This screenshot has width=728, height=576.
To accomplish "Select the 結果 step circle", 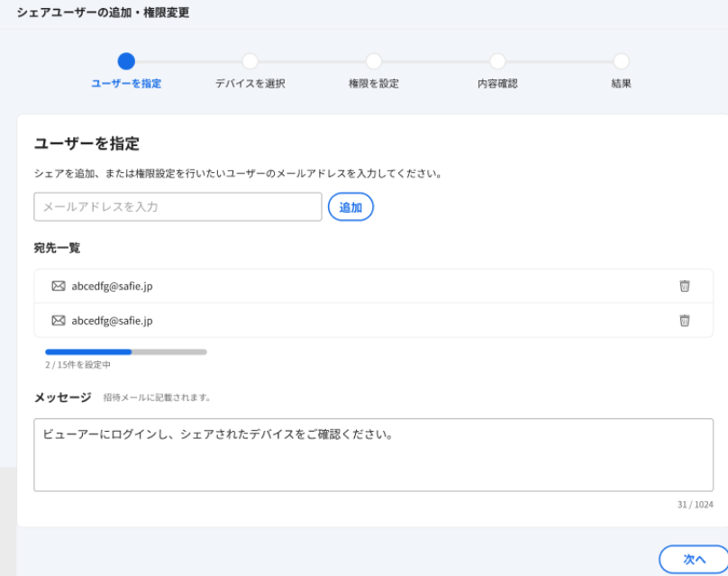I will (x=621, y=61).
